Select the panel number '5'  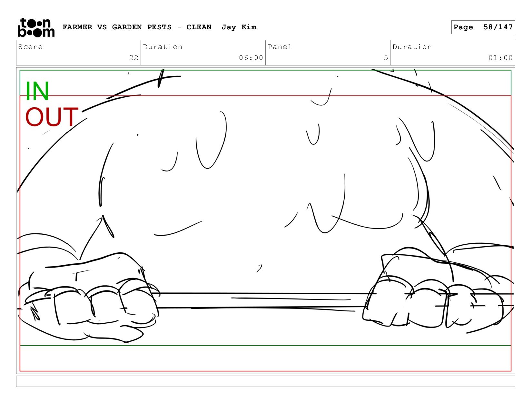pyautogui.click(x=386, y=58)
